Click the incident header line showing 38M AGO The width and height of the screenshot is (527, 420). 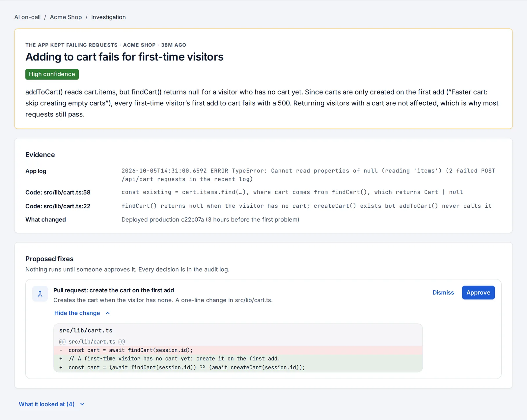[x=106, y=45]
